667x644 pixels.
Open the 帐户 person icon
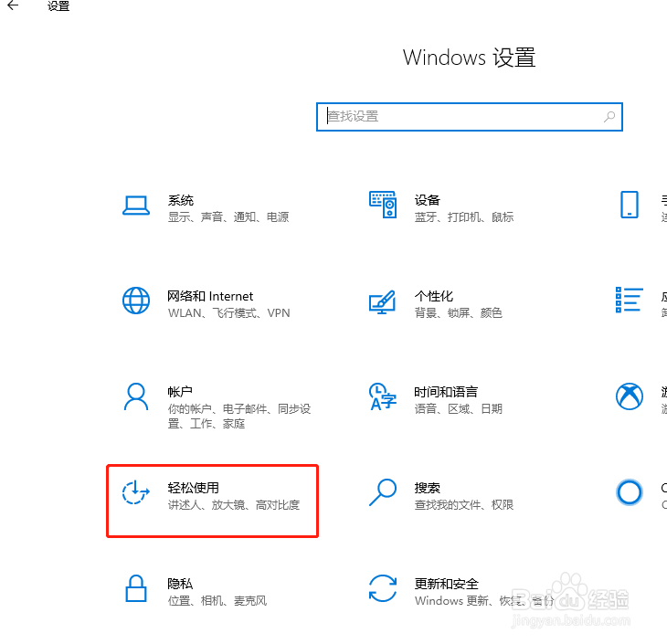click(x=136, y=396)
